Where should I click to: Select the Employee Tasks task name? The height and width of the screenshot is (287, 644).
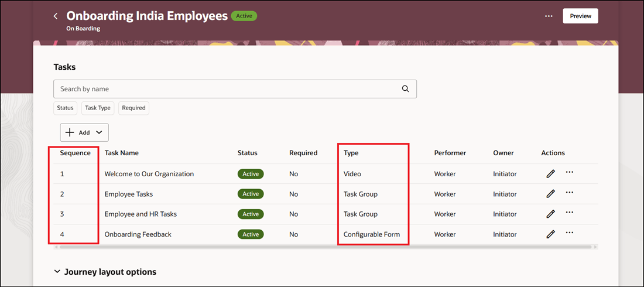129,194
